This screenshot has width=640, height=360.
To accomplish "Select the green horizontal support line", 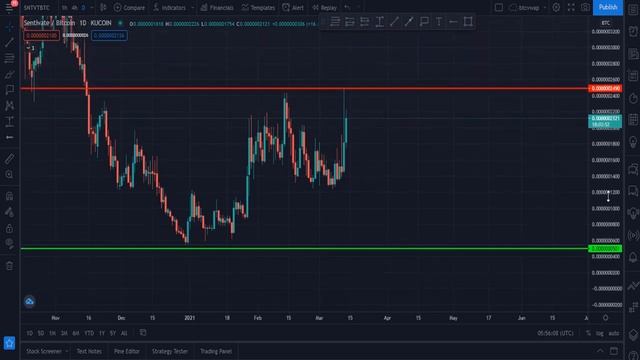I will (304, 248).
